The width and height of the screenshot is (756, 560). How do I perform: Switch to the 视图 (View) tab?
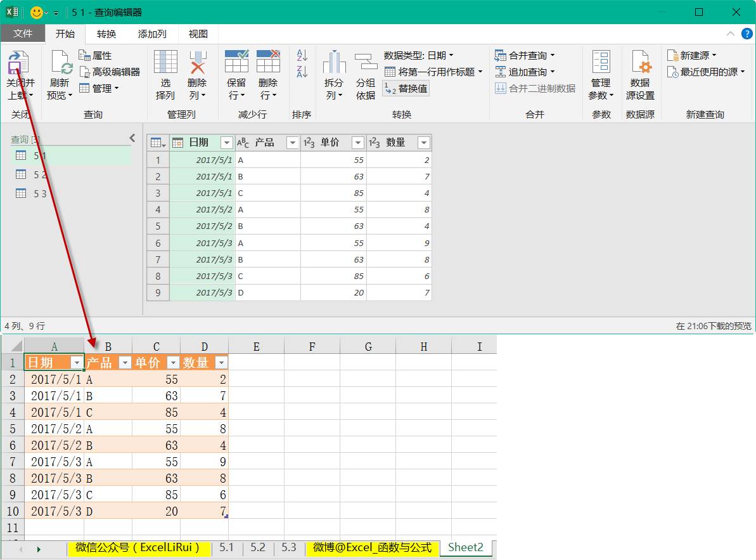click(198, 34)
